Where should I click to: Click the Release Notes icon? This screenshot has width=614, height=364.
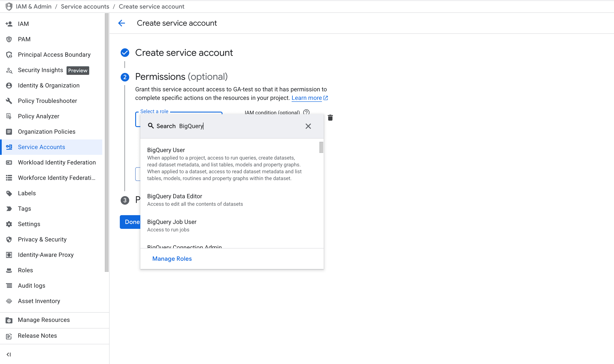[x=9, y=336]
